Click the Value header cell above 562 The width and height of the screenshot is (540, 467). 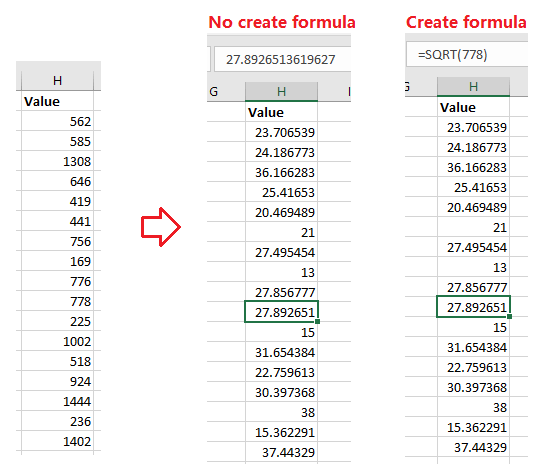(58, 101)
